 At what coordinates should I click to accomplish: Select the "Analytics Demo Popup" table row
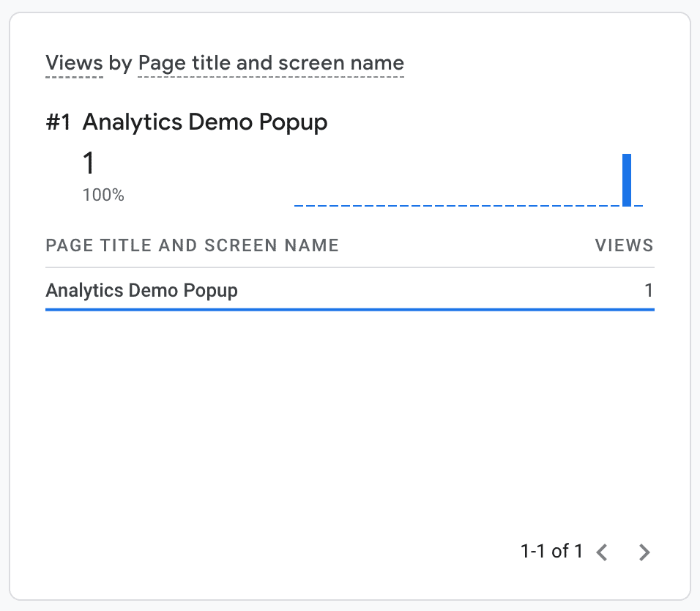(x=141, y=290)
